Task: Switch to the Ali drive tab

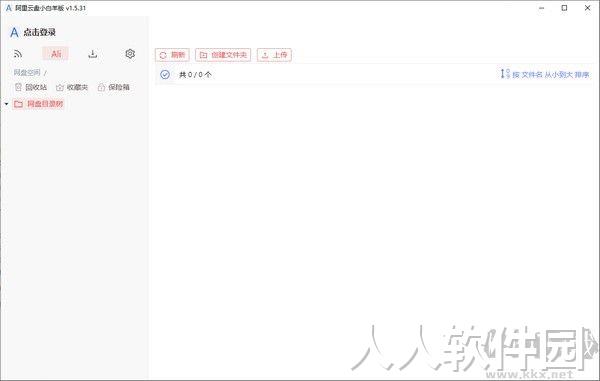Action: 56,54
